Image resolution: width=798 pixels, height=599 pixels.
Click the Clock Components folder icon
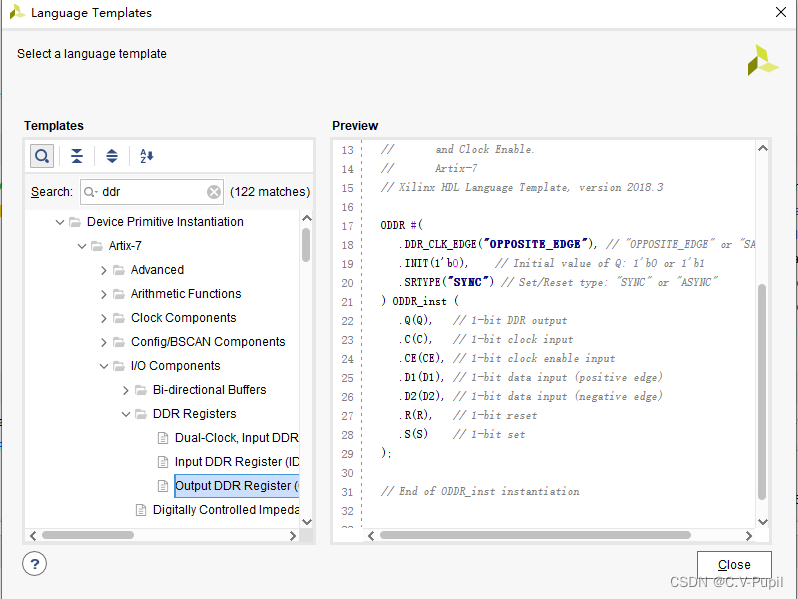tap(119, 318)
